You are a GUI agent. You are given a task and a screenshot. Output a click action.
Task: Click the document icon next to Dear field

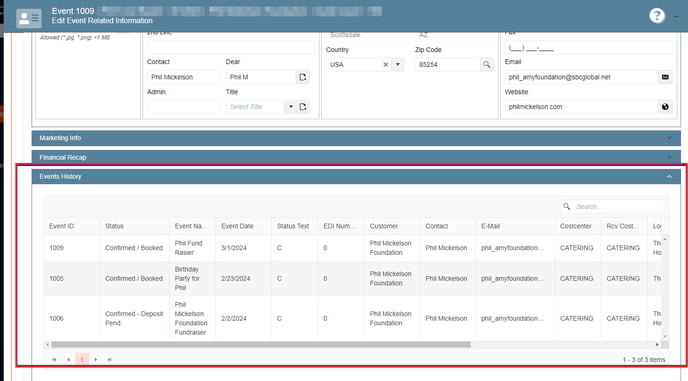click(x=303, y=77)
